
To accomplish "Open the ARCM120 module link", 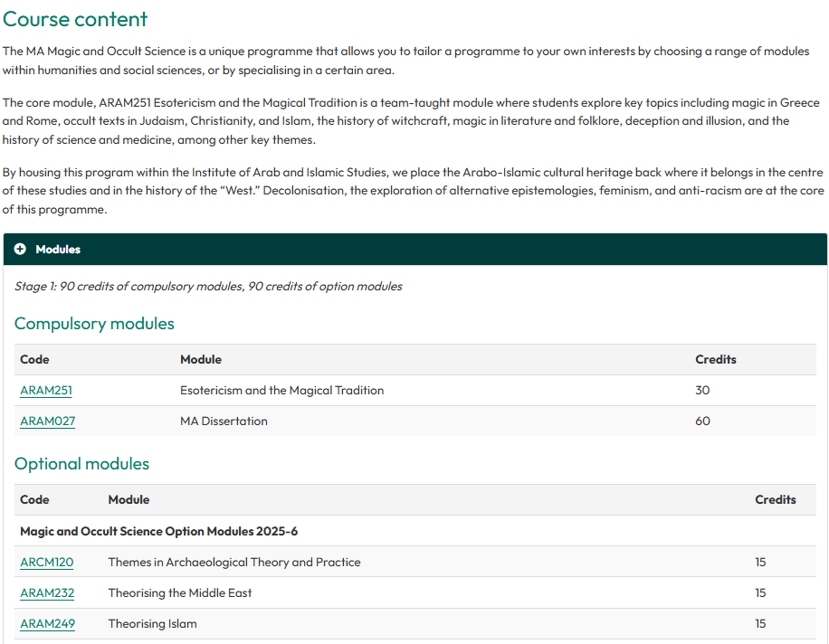I will pos(47,563).
